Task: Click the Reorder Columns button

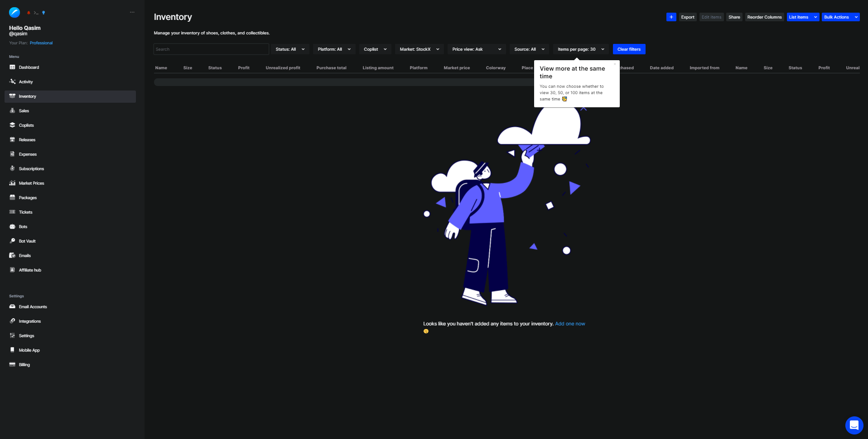Action: (x=764, y=17)
